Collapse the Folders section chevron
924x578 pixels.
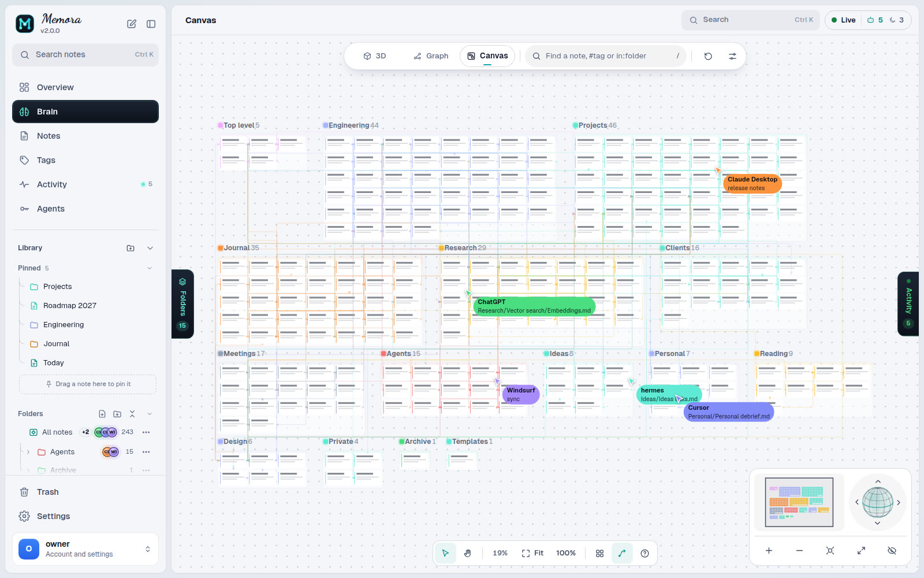(150, 414)
